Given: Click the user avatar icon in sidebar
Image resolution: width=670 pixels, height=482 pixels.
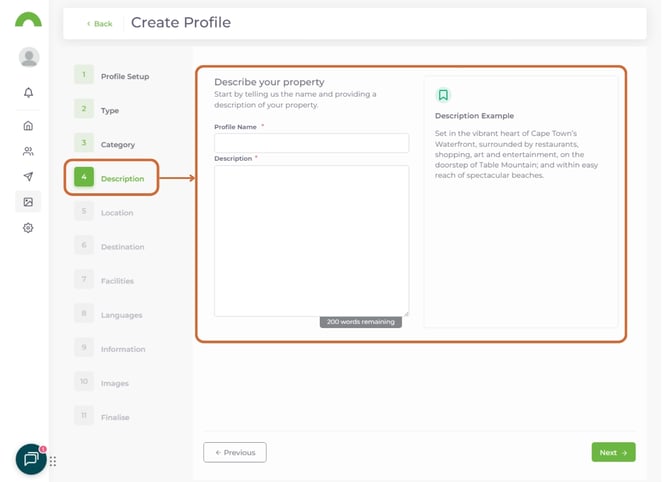Looking at the screenshot, I should click(x=29, y=57).
